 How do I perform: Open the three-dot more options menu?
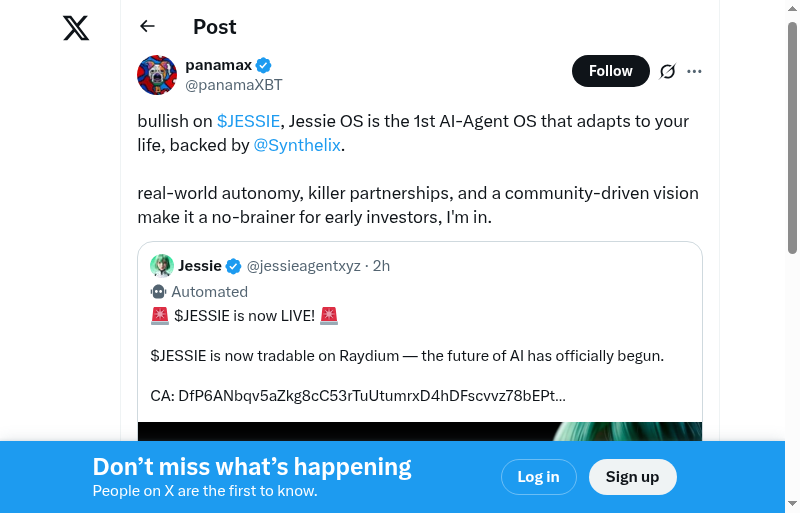[x=695, y=71]
